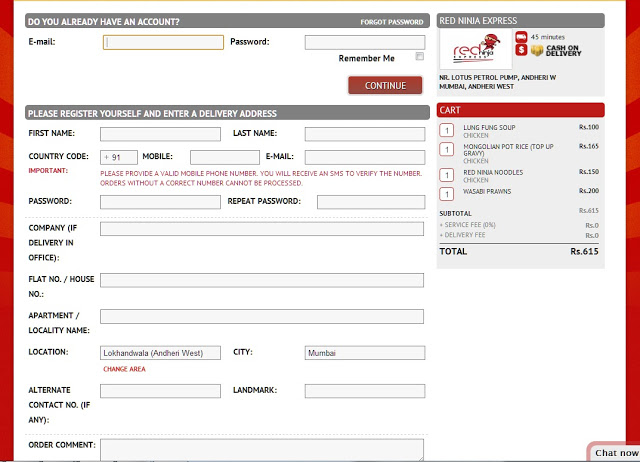The height and width of the screenshot is (462, 640).
Task: Click the Red Ninja Express logo
Action: tap(476, 49)
